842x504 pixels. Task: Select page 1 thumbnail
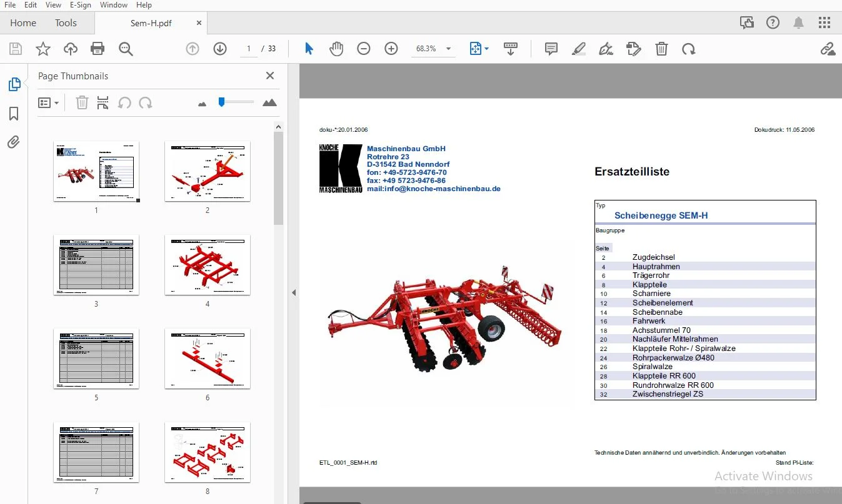[96, 171]
